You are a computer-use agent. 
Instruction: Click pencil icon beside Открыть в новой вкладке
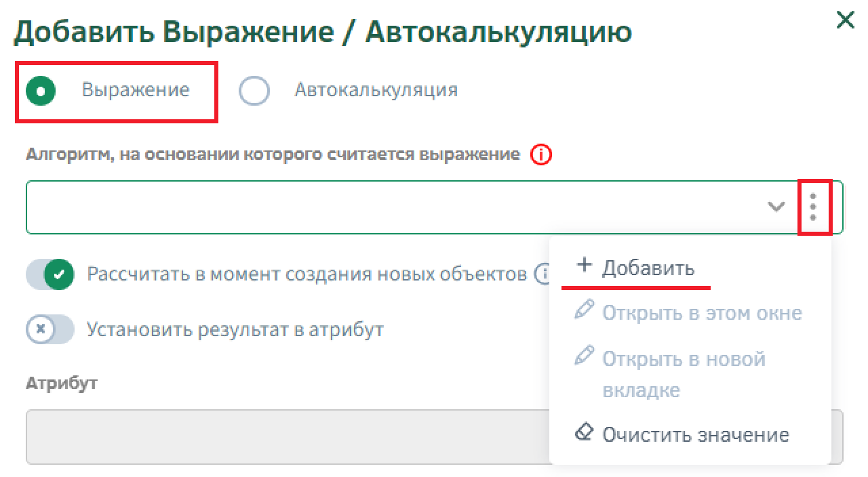[x=583, y=356]
